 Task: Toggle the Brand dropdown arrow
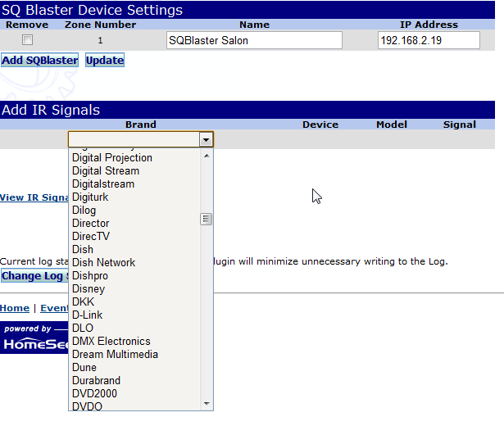click(206, 140)
